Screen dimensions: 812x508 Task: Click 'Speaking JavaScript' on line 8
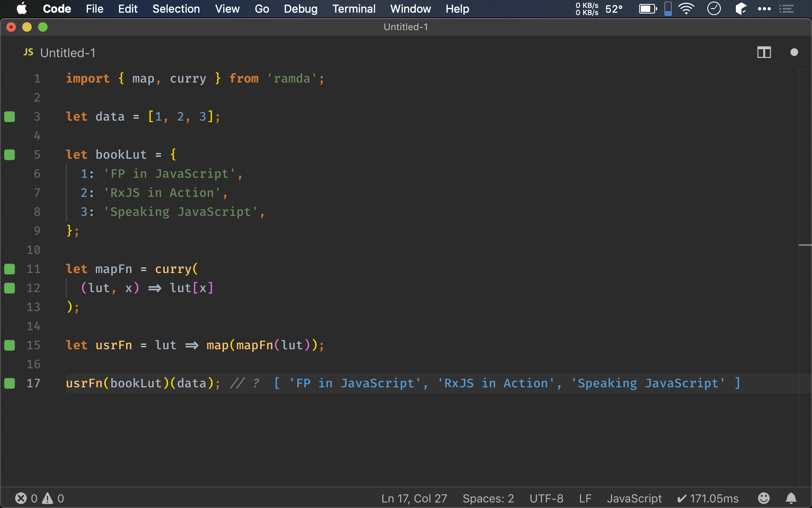(180, 212)
